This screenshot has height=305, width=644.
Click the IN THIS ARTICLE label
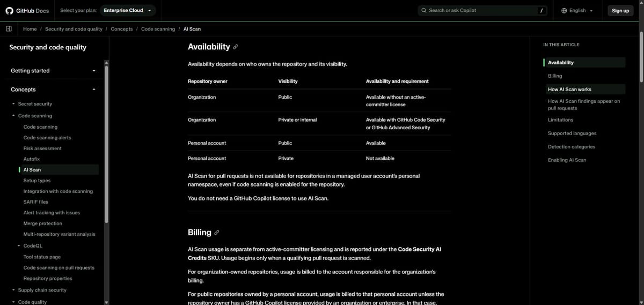(561, 44)
